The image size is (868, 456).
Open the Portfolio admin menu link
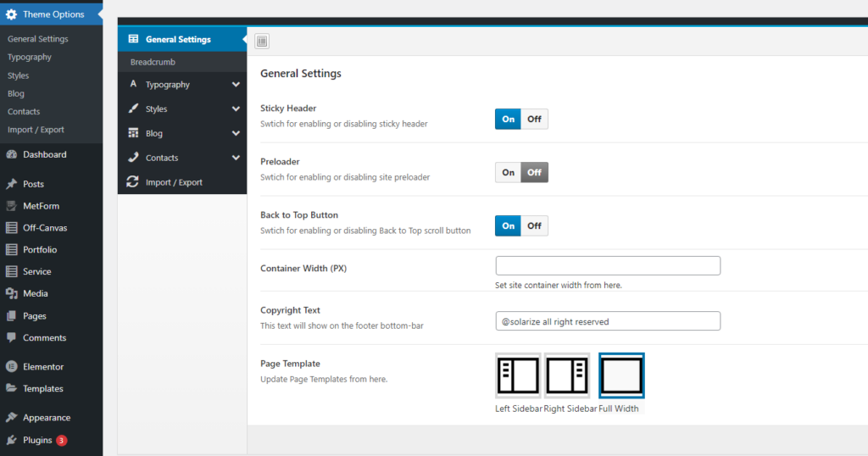pos(40,250)
